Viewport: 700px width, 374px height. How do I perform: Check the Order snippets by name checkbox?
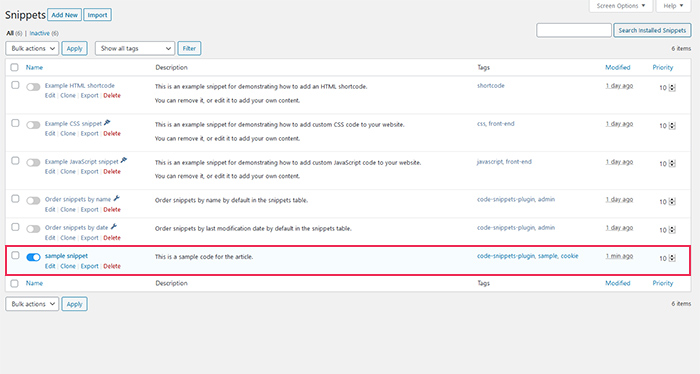[x=15, y=199]
